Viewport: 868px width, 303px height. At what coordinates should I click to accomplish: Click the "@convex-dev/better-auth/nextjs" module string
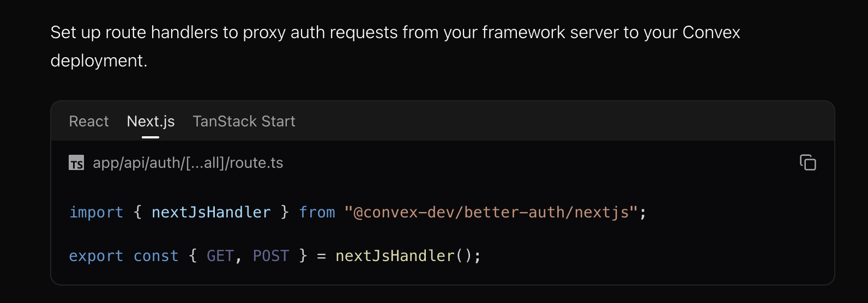(491, 212)
